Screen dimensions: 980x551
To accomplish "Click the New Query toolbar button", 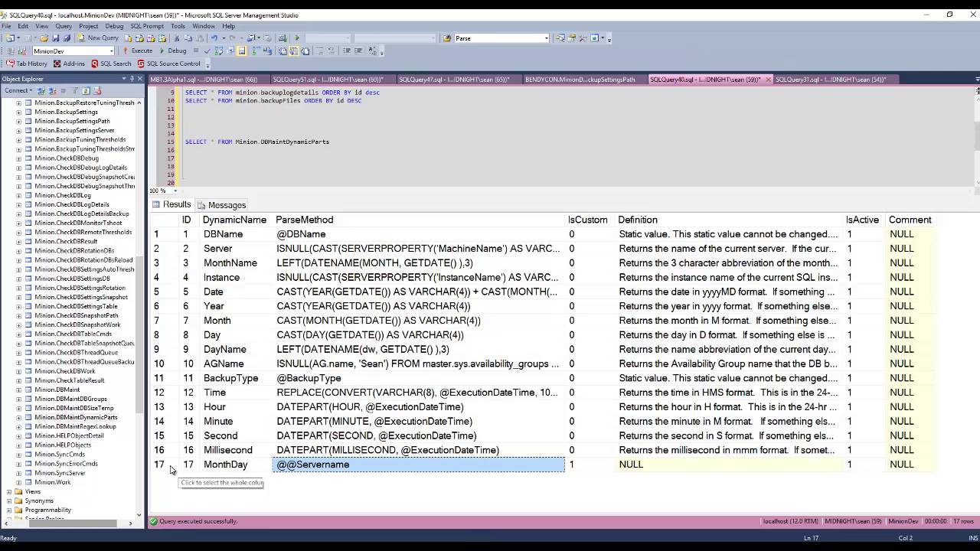I will 98,38.
